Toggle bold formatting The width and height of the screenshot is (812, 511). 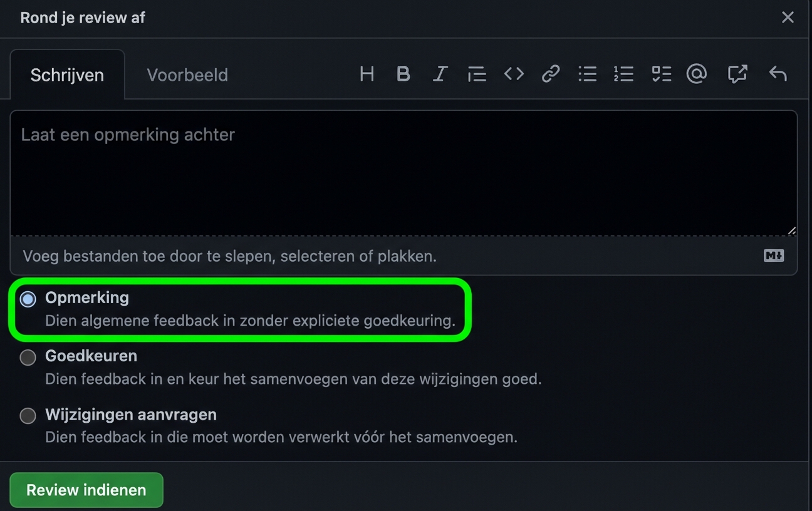click(x=403, y=74)
